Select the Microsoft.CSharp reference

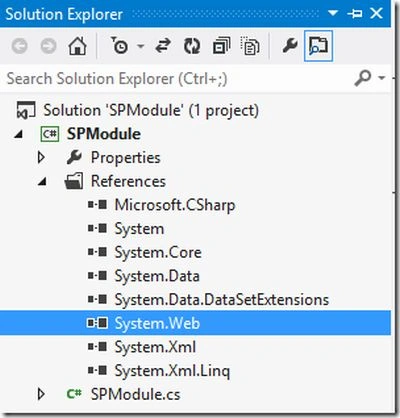[175, 205]
